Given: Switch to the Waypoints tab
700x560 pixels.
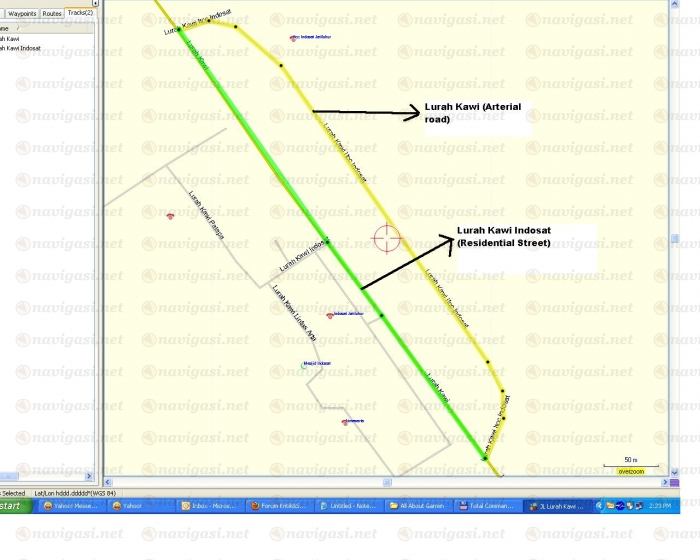Looking at the screenshot, I should coord(21,14).
